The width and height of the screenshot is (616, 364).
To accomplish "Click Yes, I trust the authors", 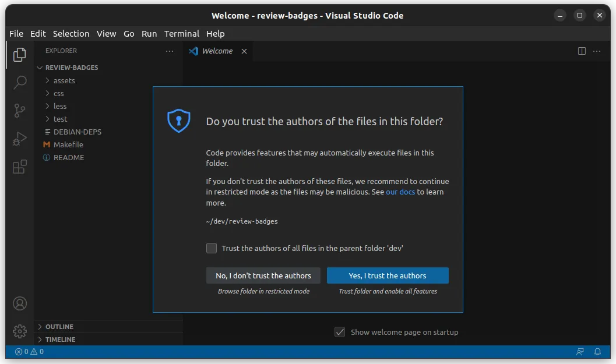I will (x=388, y=275).
